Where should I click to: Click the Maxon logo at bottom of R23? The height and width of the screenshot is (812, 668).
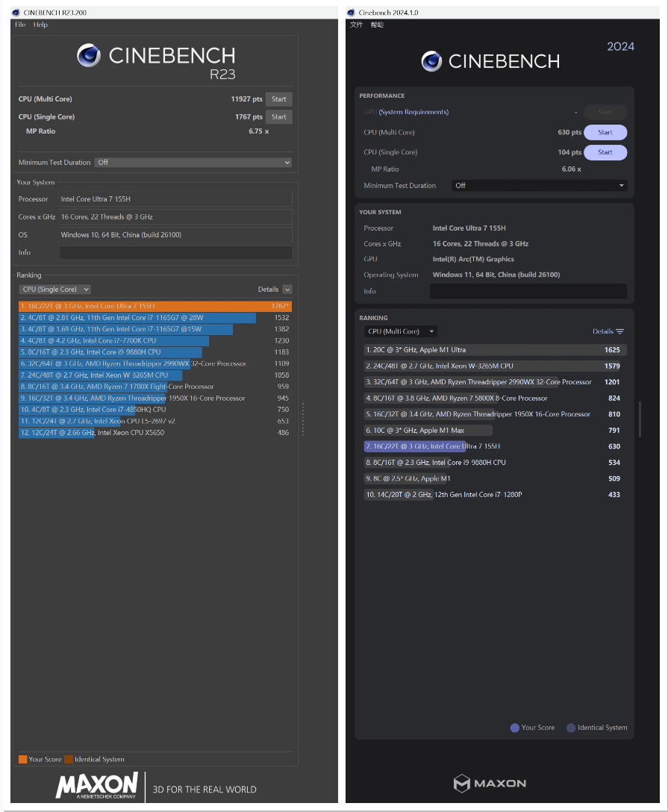pos(97,786)
